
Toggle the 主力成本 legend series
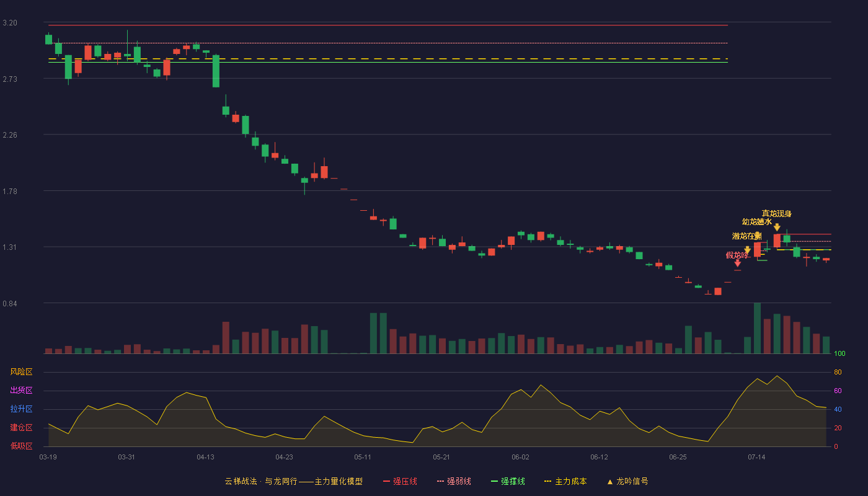[x=565, y=481]
